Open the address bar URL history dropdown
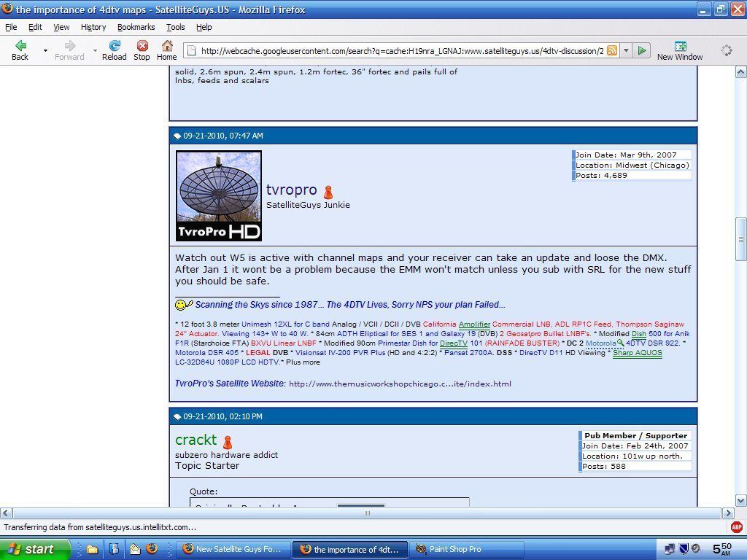Image resolution: width=747 pixels, height=560 pixels. [627, 50]
